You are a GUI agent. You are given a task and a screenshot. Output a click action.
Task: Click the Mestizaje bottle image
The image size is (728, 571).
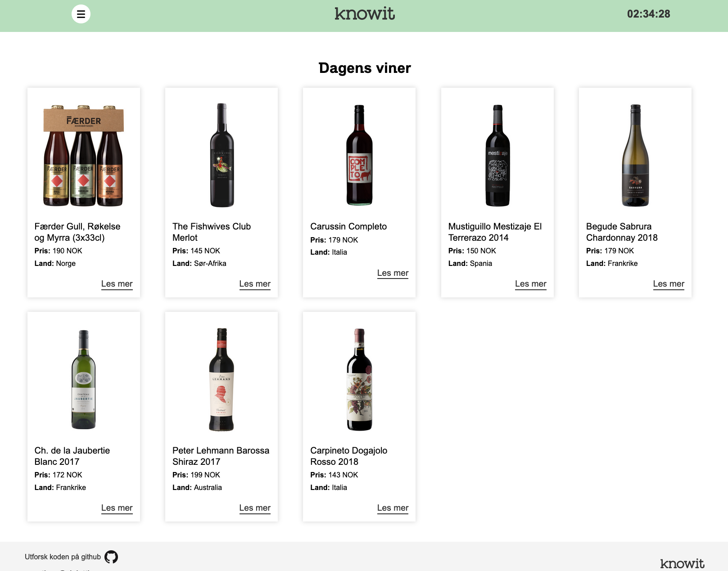pyautogui.click(x=497, y=156)
